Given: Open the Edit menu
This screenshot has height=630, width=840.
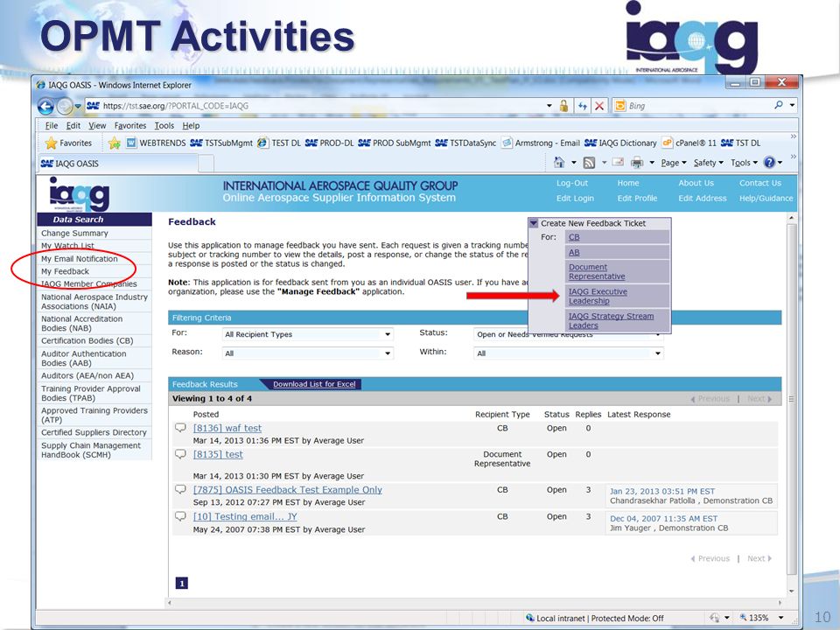Looking at the screenshot, I should pyautogui.click(x=73, y=125).
